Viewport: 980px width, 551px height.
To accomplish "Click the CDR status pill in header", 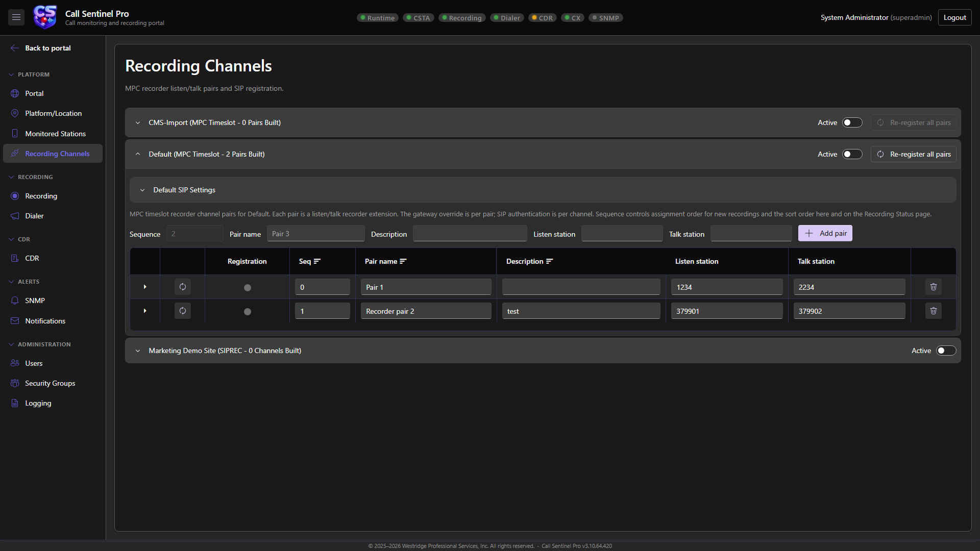I will tap(543, 18).
